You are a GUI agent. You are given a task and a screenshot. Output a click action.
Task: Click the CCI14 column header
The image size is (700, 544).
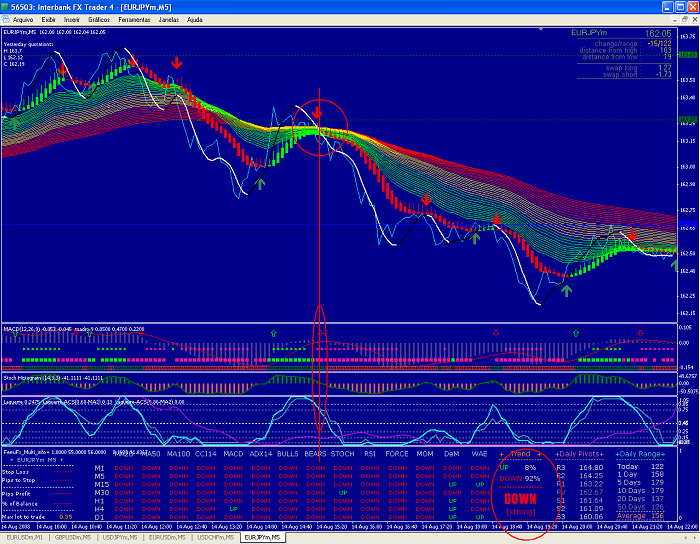205,454
